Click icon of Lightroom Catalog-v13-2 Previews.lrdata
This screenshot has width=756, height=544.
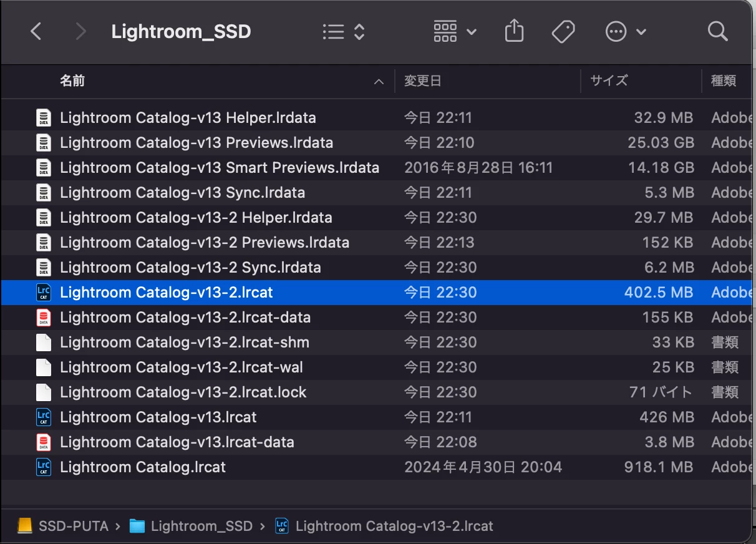click(x=44, y=243)
